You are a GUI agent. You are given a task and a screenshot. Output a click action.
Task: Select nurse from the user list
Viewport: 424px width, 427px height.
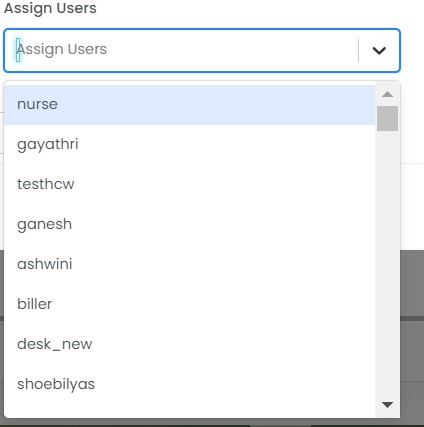pos(189,105)
